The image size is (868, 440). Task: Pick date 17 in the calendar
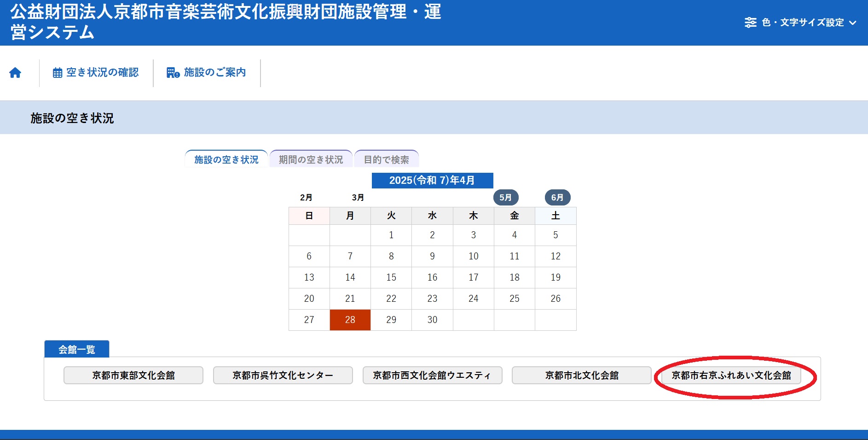[474, 277]
